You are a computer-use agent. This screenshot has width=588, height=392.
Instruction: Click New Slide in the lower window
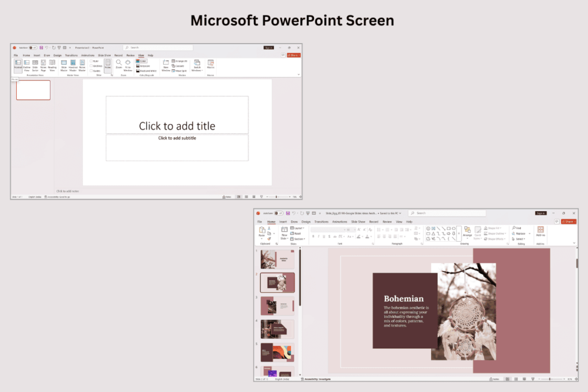tap(284, 233)
